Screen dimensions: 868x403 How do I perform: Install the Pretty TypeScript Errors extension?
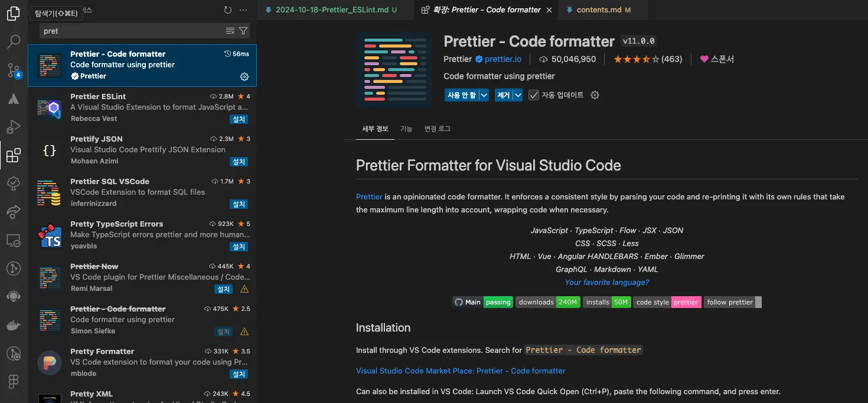click(x=239, y=247)
